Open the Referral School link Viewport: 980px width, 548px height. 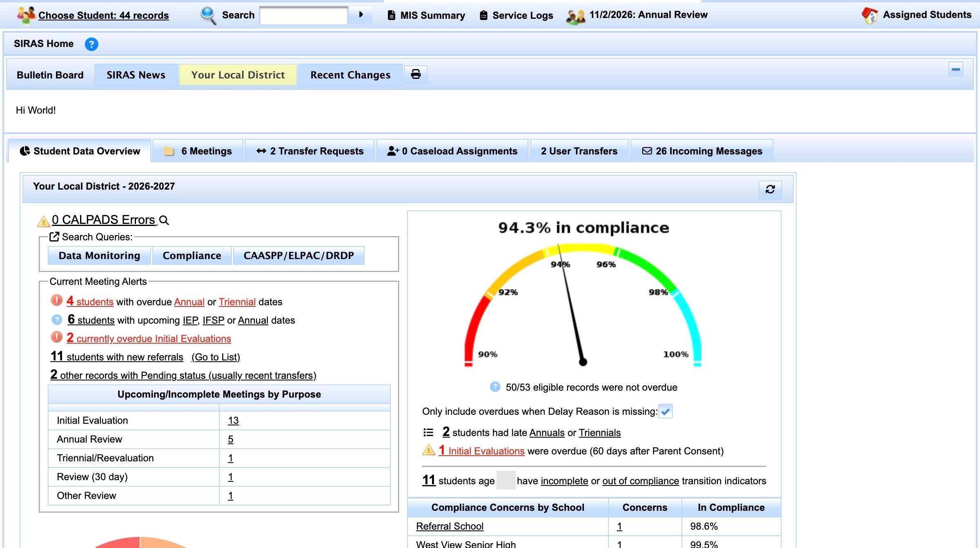450,526
